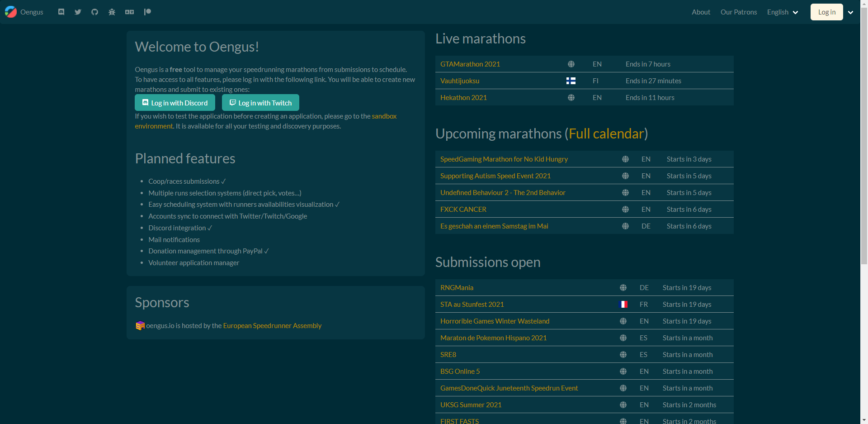The image size is (868, 424).
Task: Click globe icon in FXCK CANCER row
Action: pyautogui.click(x=625, y=210)
